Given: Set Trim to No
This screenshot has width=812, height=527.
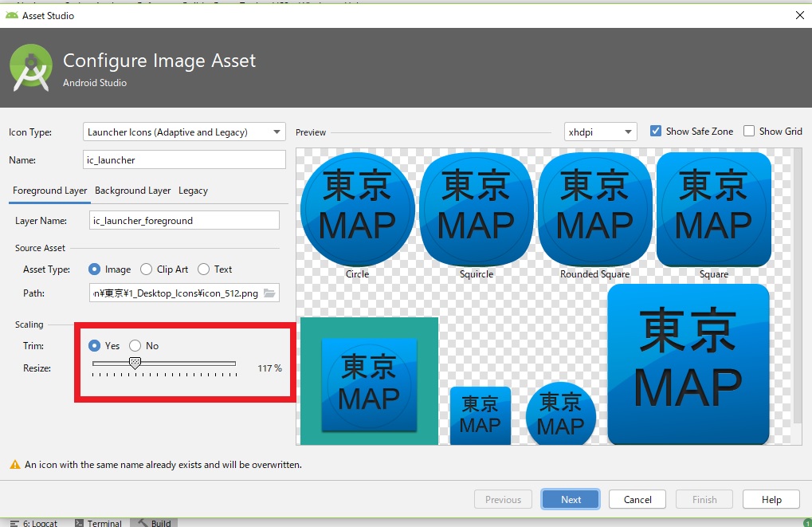Looking at the screenshot, I should (135, 346).
